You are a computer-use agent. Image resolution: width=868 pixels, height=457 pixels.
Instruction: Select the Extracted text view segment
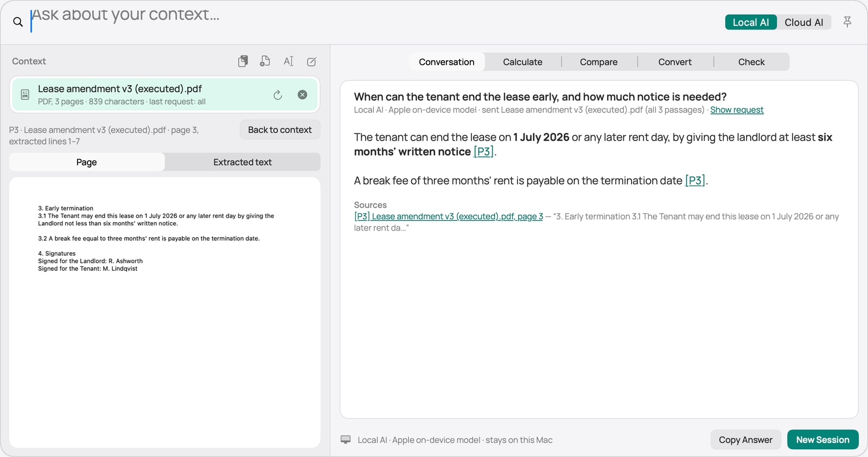(x=242, y=162)
